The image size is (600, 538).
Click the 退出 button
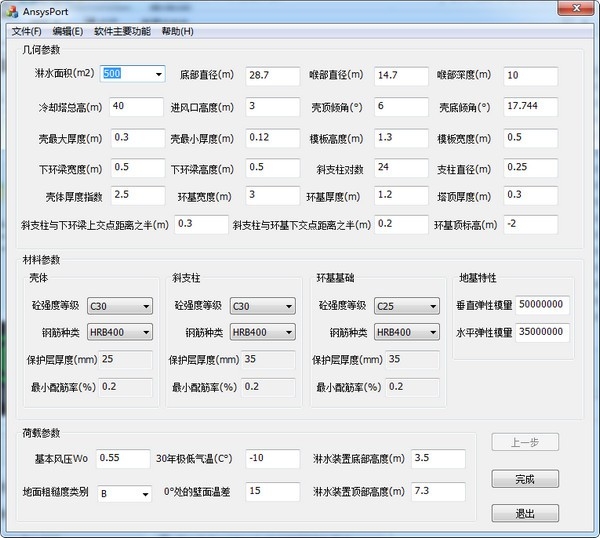[525, 513]
